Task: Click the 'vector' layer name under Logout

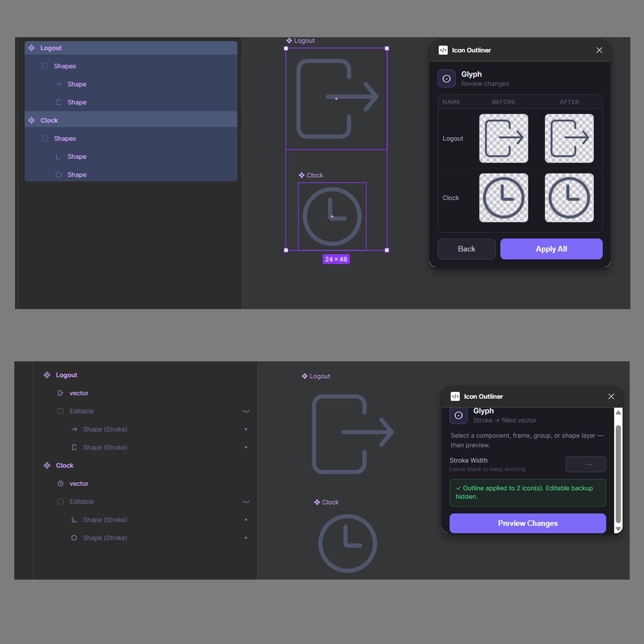Action: 79,393
